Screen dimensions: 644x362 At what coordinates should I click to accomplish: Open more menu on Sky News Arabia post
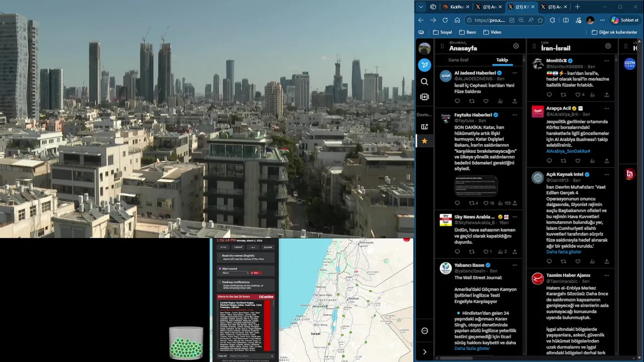[x=515, y=217]
